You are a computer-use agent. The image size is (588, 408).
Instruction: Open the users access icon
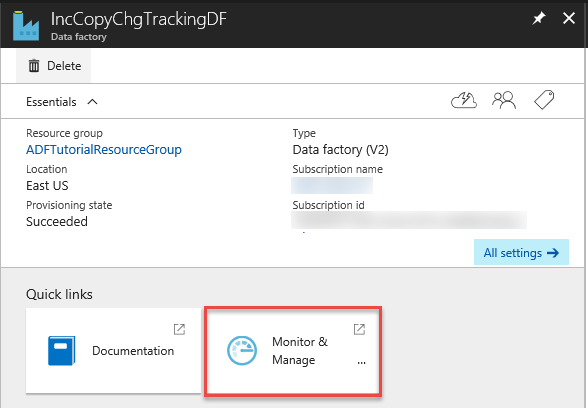click(x=504, y=100)
